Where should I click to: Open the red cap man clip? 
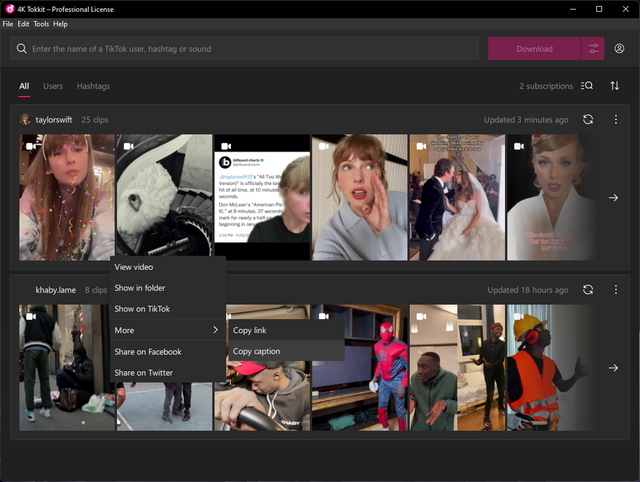click(x=262, y=398)
